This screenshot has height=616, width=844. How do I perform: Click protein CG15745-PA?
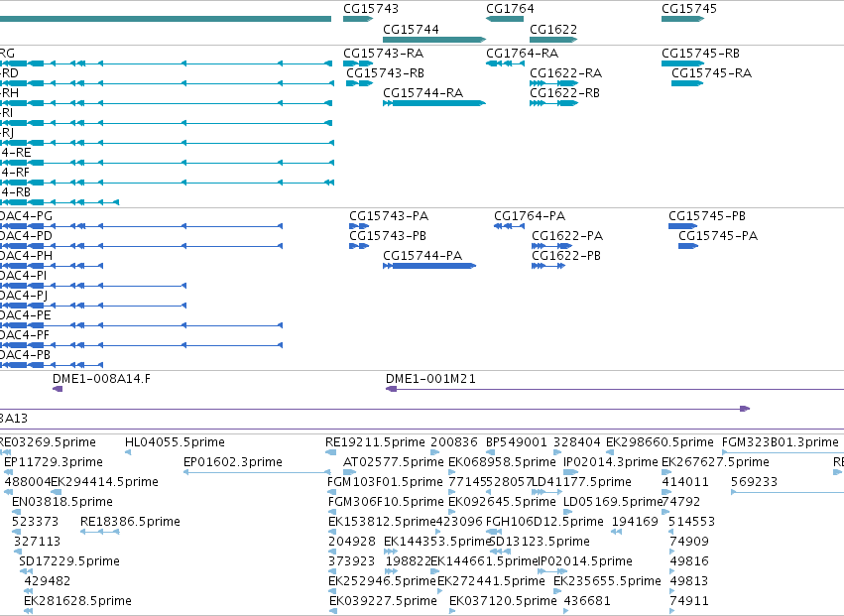click(x=717, y=236)
